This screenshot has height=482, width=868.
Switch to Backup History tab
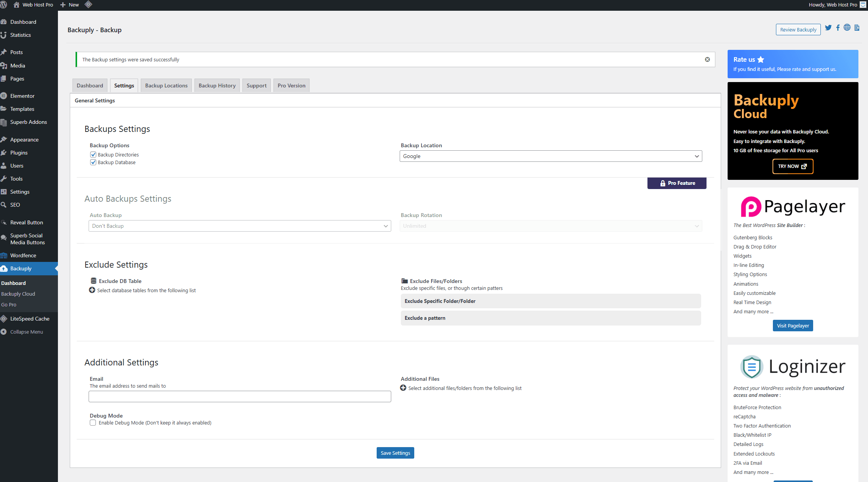217,86
